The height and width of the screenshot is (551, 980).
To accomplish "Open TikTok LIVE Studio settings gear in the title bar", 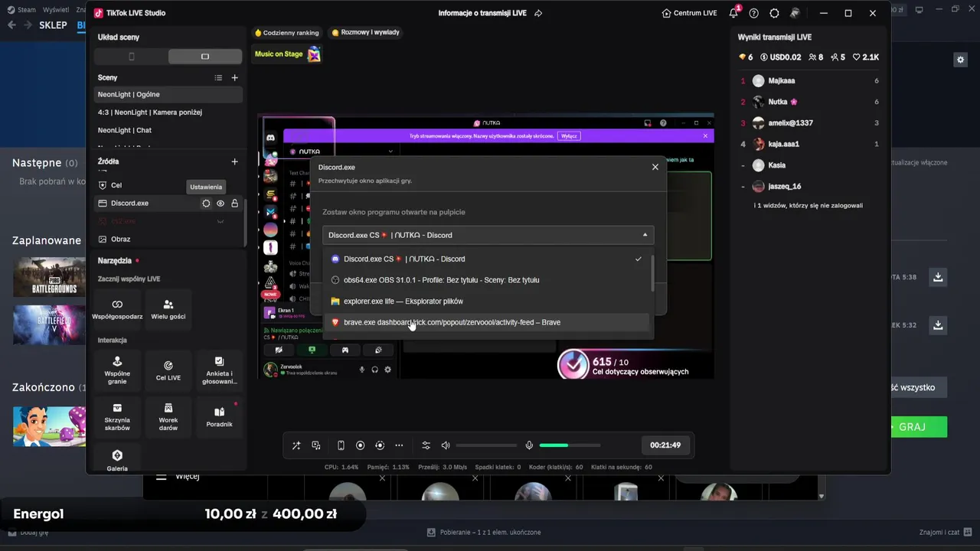I will pyautogui.click(x=774, y=13).
